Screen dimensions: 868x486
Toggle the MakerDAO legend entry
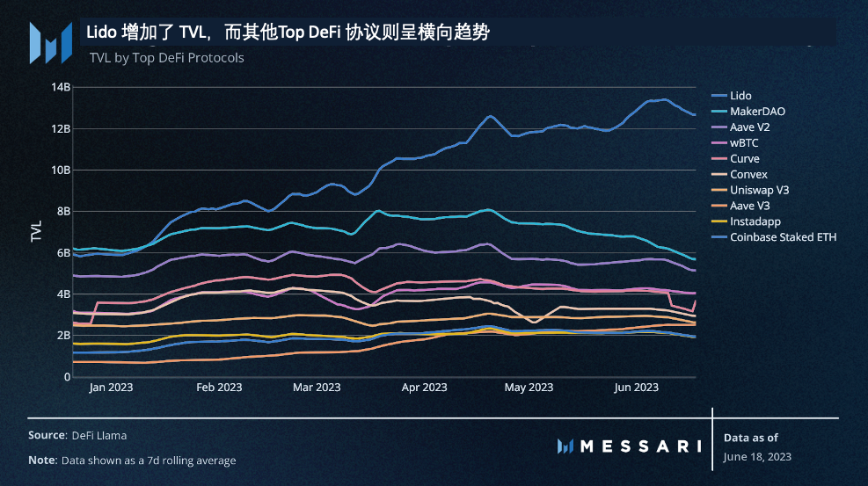[757, 112]
